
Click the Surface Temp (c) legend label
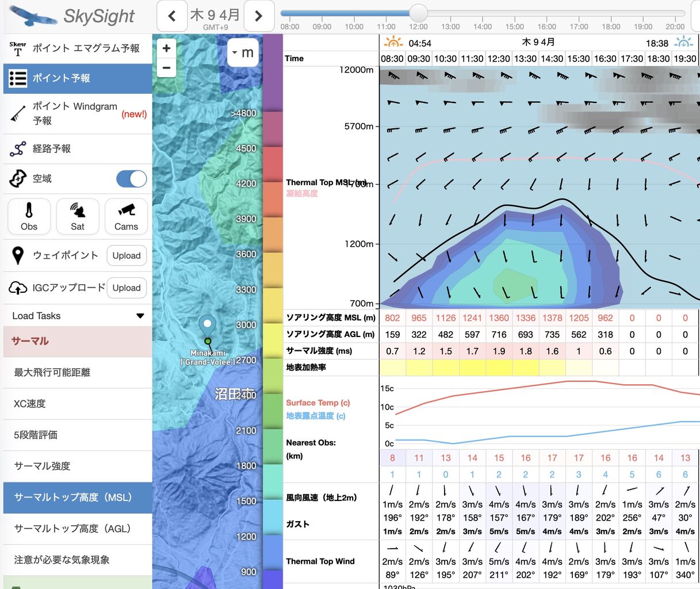point(318,403)
